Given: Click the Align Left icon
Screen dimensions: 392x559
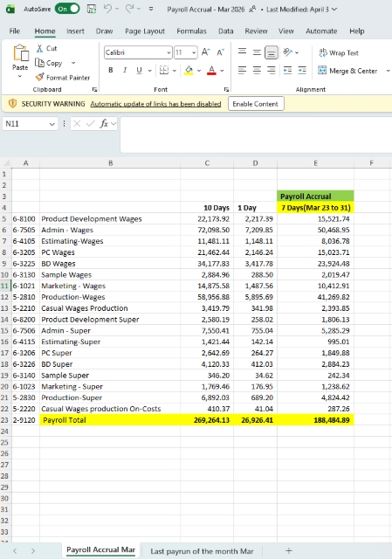Looking at the screenshot, I should tap(243, 70).
